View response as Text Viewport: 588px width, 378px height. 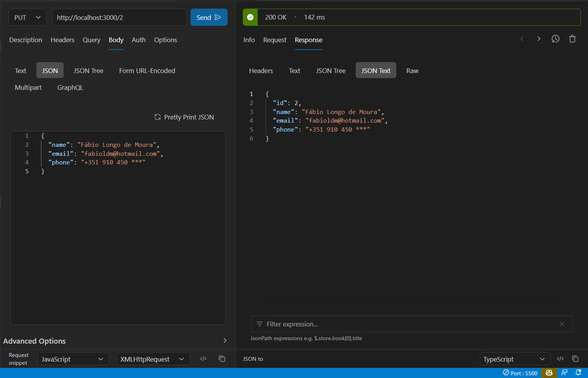[x=295, y=71]
